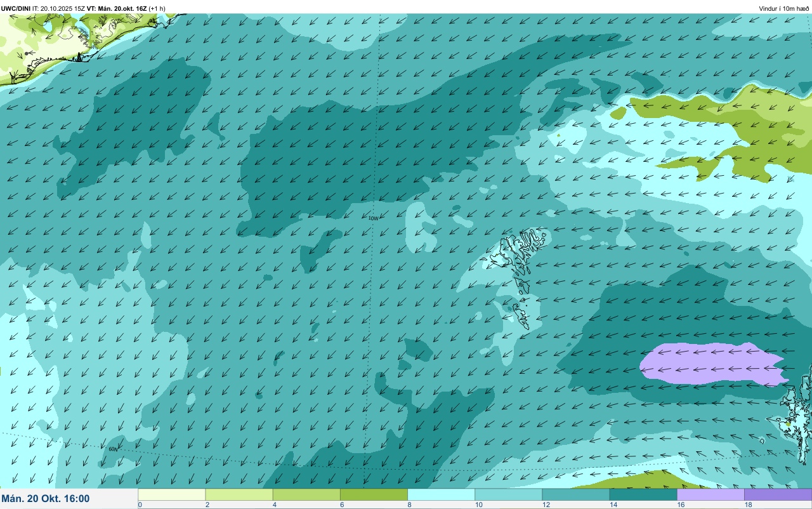Click the purple high-wind area on the map
This screenshot has height=509, width=812.
714,365
